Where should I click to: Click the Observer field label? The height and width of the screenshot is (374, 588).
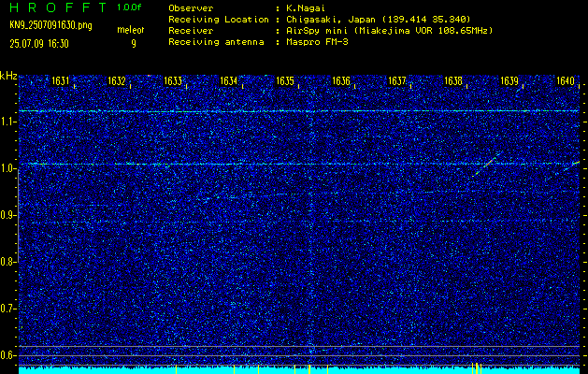191,7
